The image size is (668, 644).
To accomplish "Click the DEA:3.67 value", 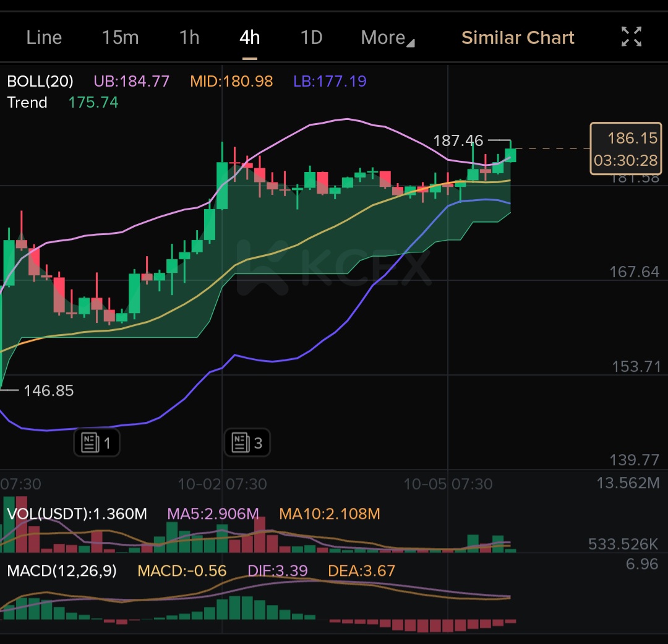I will (361, 571).
